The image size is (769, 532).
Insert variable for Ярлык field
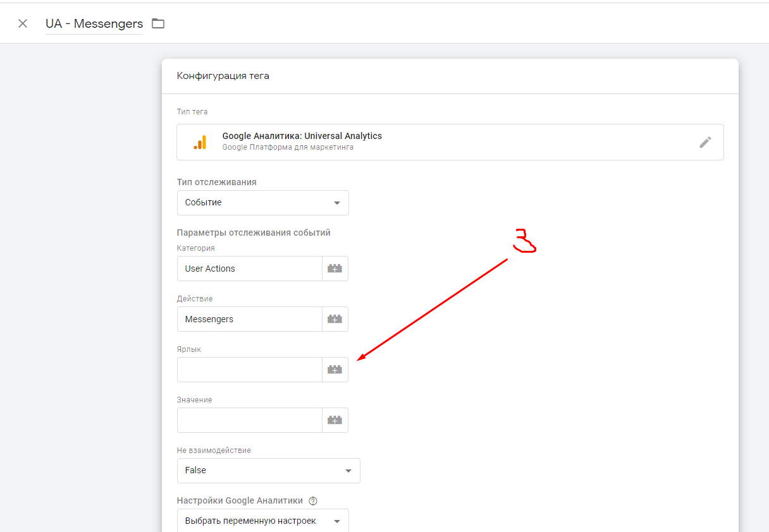[x=335, y=370]
